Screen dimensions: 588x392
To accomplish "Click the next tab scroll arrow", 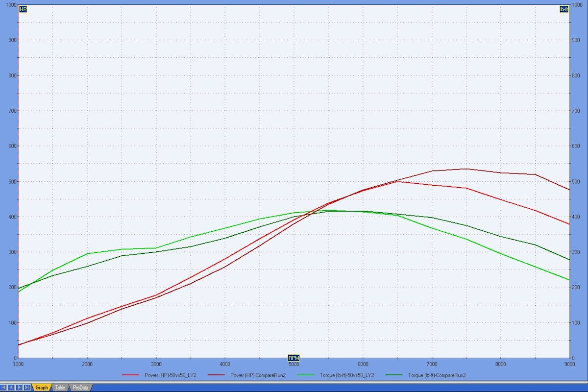I will pyautogui.click(x=19, y=387).
